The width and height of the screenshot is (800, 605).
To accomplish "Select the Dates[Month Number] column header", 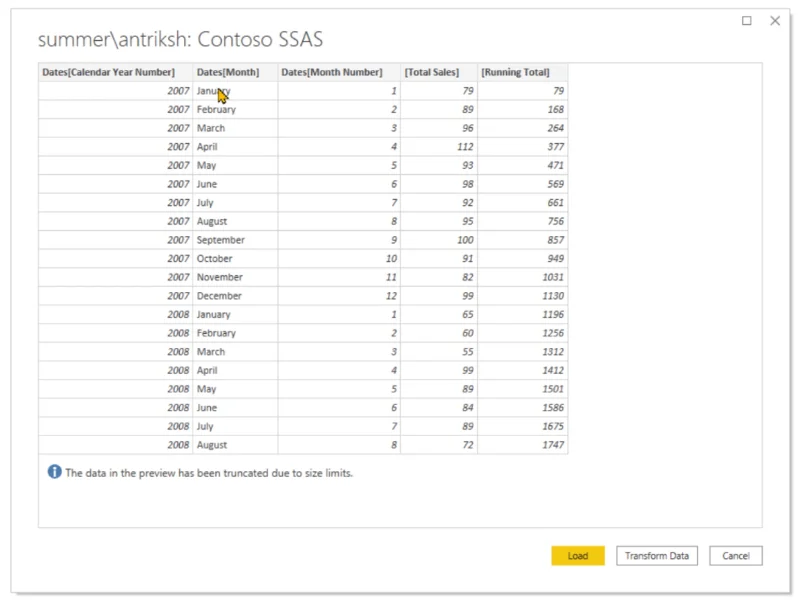I will point(339,72).
